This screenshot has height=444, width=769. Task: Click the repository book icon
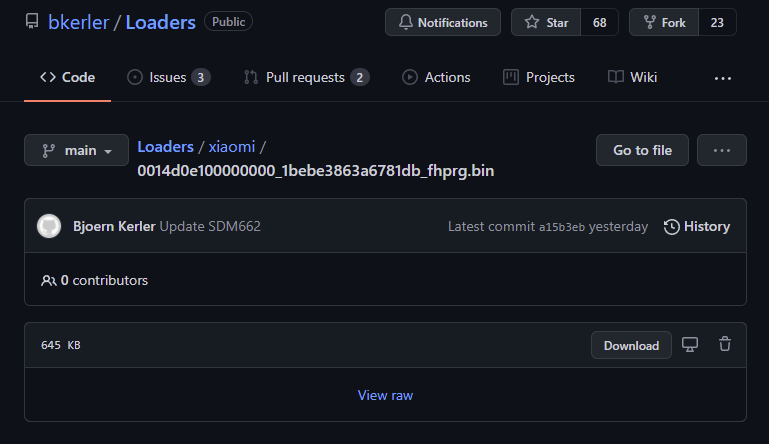(32, 22)
